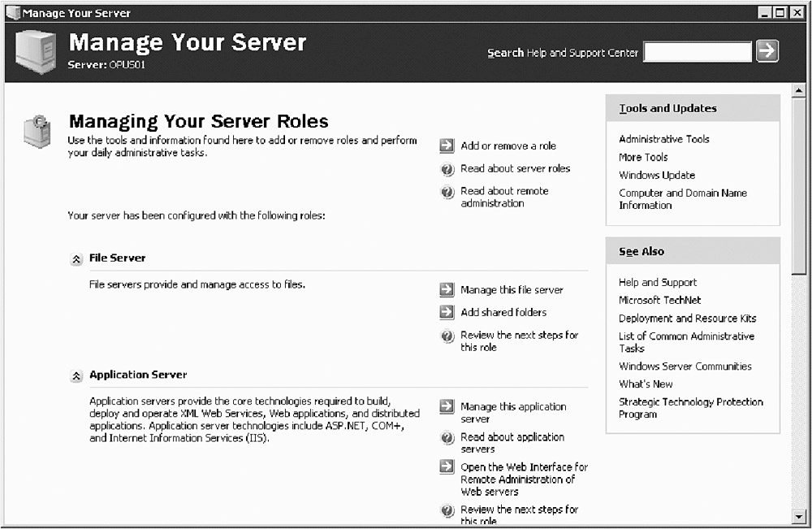Collapse the File Server role section
The image size is (812, 529).
pyautogui.click(x=76, y=258)
